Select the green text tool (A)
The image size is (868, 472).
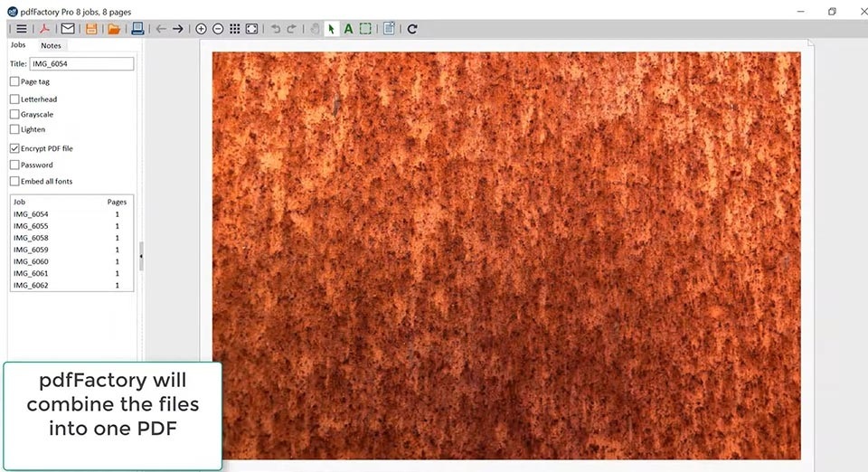coord(348,29)
